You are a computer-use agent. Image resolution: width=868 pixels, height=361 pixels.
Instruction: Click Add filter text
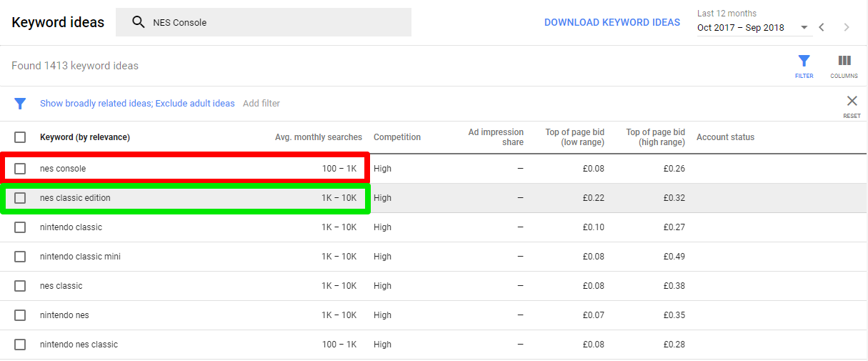[x=261, y=104]
